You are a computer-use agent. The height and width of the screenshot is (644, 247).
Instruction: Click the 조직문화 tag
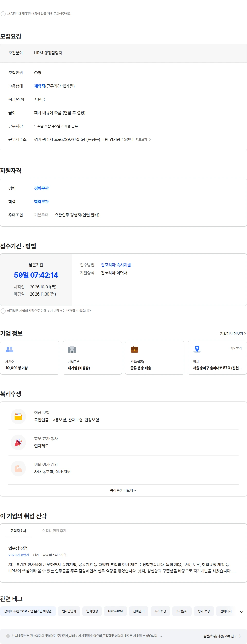[x=182, y=611]
